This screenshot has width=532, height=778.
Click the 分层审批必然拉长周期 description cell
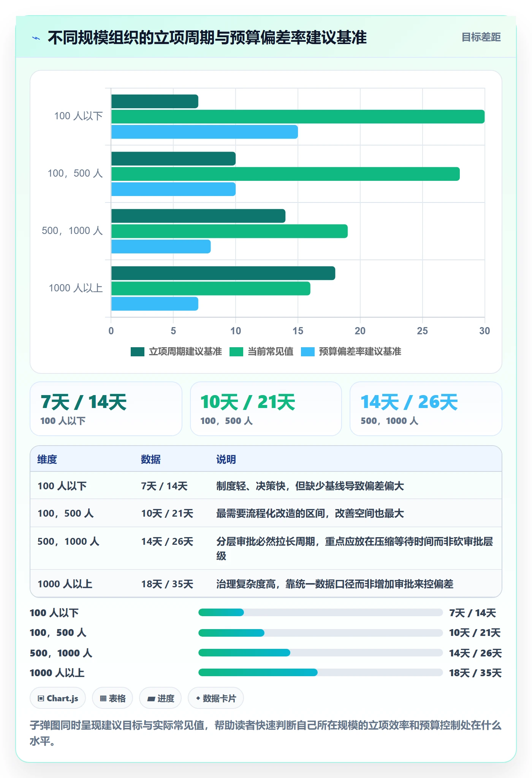355,549
